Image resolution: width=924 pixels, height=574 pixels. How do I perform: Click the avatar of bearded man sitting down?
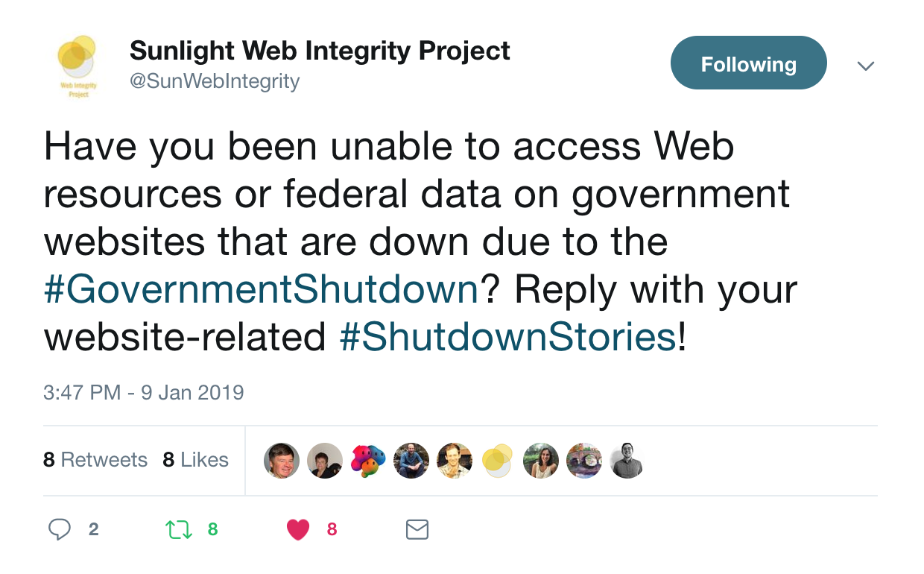411,461
